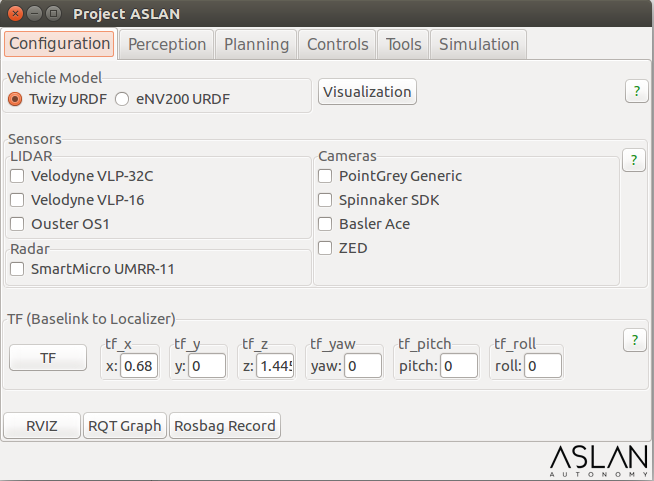Click the roll input field

point(543,366)
